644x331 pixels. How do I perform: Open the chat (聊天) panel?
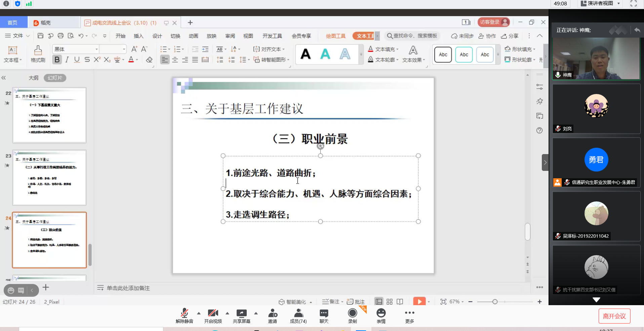324,316
